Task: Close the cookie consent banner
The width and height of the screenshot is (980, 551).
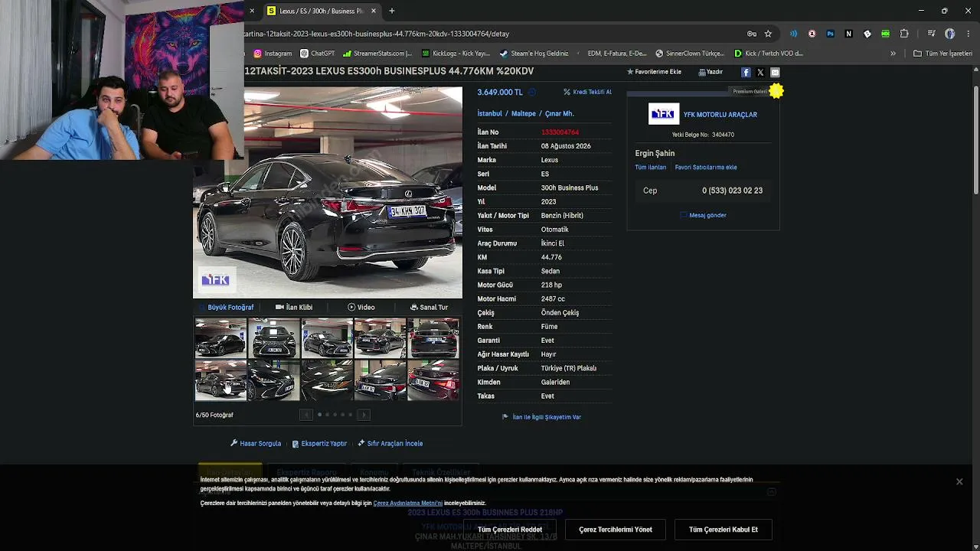Action: [x=959, y=481]
